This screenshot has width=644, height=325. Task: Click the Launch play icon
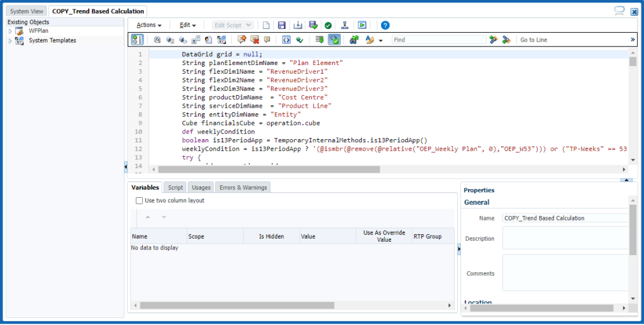click(x=362, y=25)
